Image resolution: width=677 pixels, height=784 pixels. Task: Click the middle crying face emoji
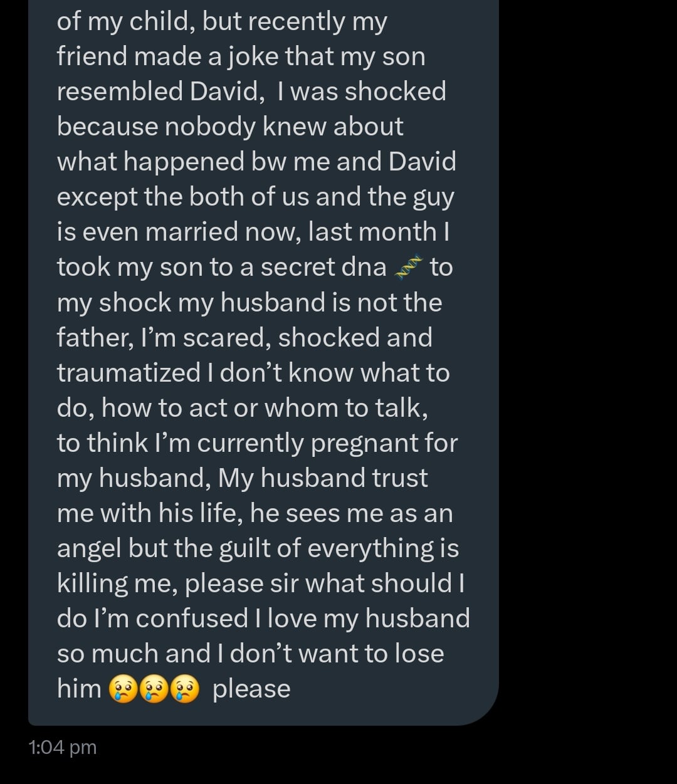point(154,689)
